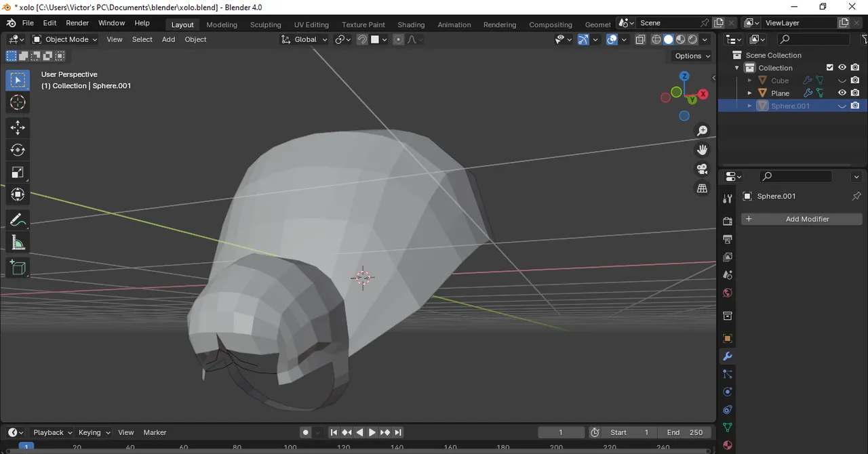The image size is (868, 454).
Task: Disable Plane in renders camera icon
Action: click(x=855, y=93)
